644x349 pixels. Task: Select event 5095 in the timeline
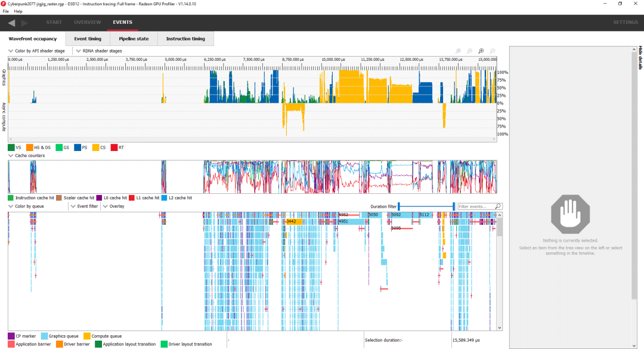click(x=401, y=228)
